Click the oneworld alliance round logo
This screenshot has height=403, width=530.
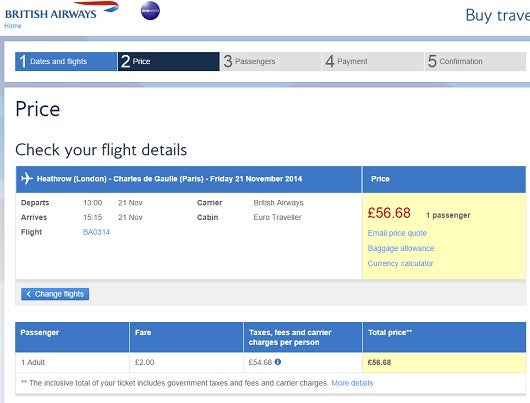150,10
